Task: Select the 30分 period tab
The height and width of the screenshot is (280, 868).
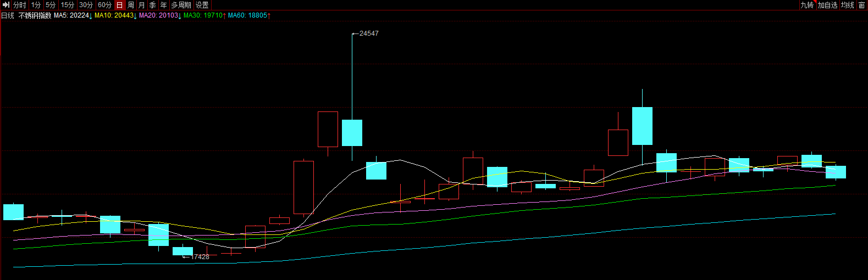Action: click(86, 5)
